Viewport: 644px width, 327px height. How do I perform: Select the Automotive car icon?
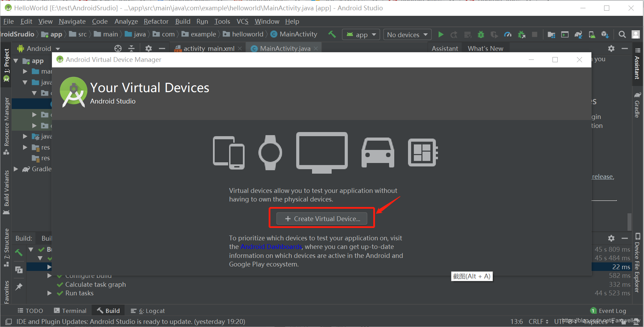coord(378,153)
